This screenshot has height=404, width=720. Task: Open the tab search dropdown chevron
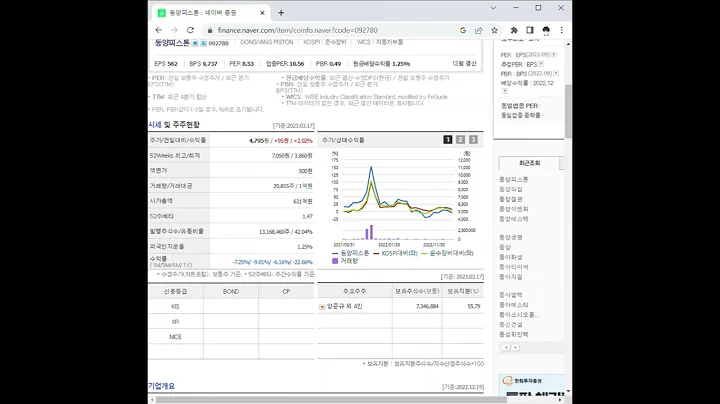[493, 8]
